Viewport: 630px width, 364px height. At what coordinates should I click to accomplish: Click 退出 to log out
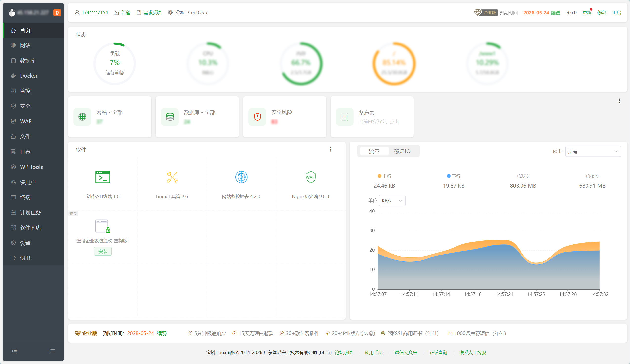coord(34,258)
